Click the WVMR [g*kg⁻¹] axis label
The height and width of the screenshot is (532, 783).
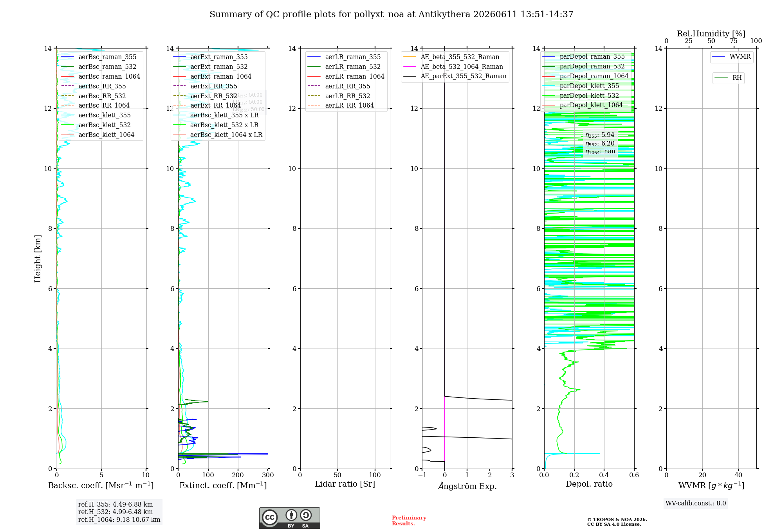[711, 486]
